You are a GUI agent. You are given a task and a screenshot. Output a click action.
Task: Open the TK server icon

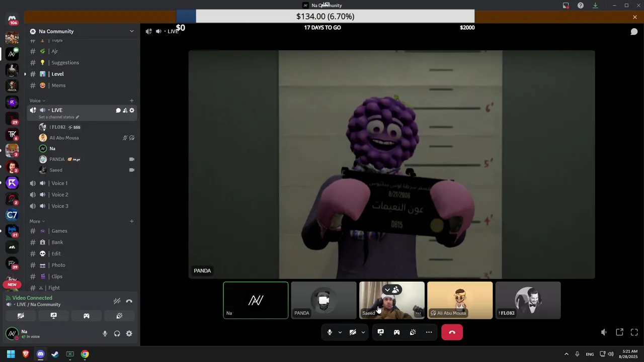tap(12, 134)
